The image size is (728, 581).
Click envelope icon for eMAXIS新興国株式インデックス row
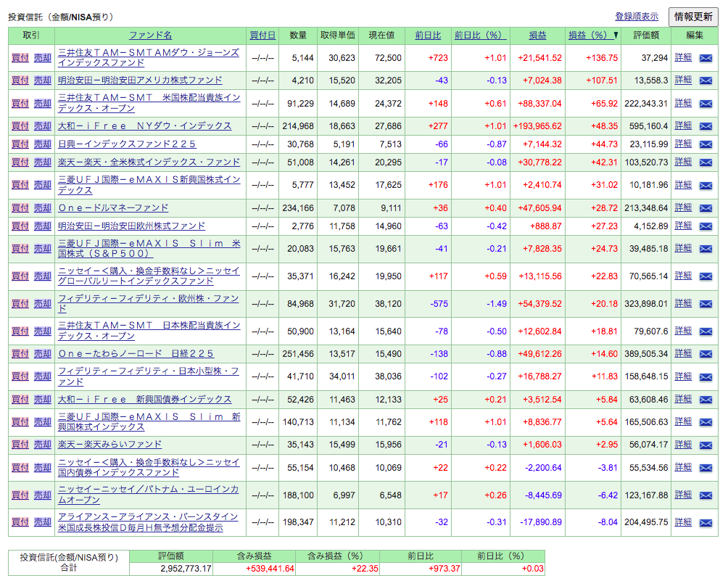706,185
